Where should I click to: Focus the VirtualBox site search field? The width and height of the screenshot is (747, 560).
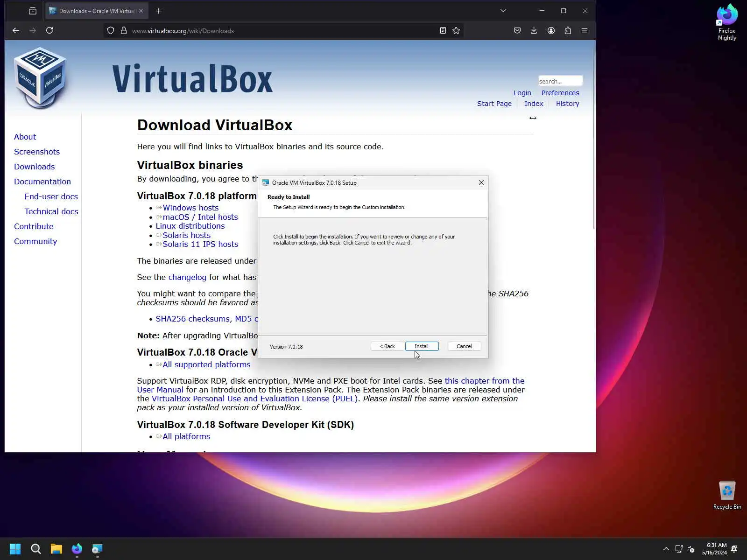point(560,81)
